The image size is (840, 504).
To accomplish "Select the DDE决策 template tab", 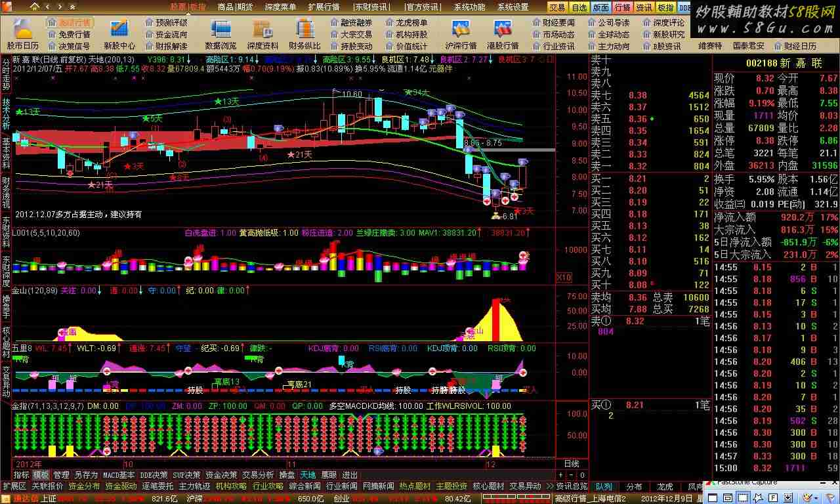I will pyautogui.click(x=154, y=475).
